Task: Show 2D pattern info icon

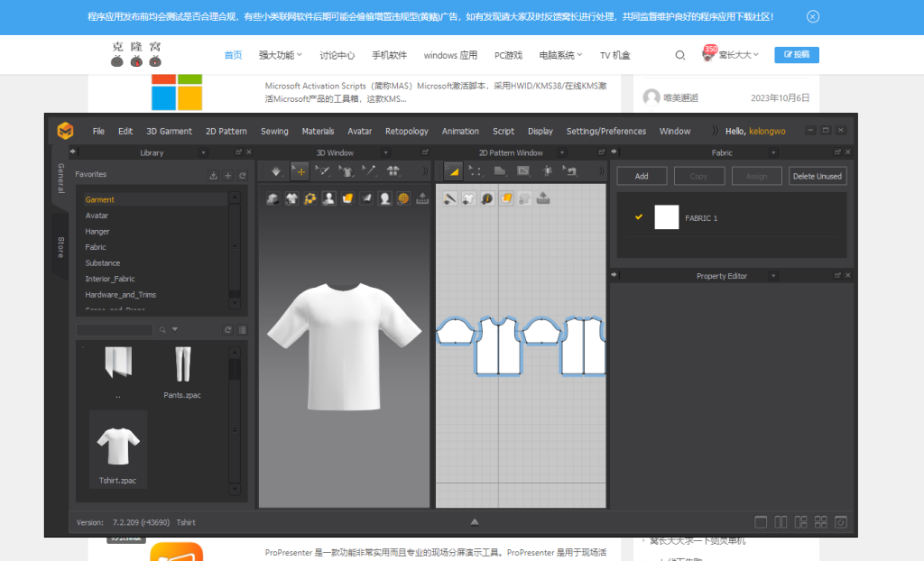Action: (486, 199)
